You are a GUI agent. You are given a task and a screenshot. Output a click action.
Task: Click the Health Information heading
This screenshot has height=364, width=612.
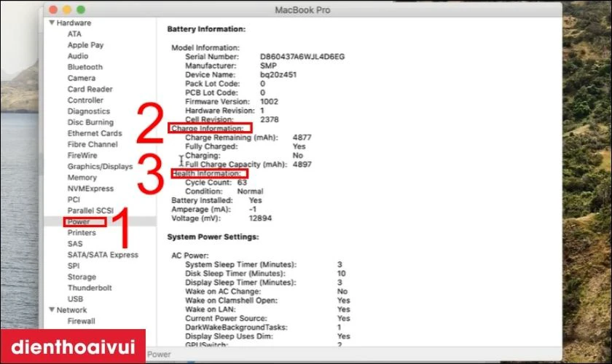pyautogui.click(x=206, y=173)
